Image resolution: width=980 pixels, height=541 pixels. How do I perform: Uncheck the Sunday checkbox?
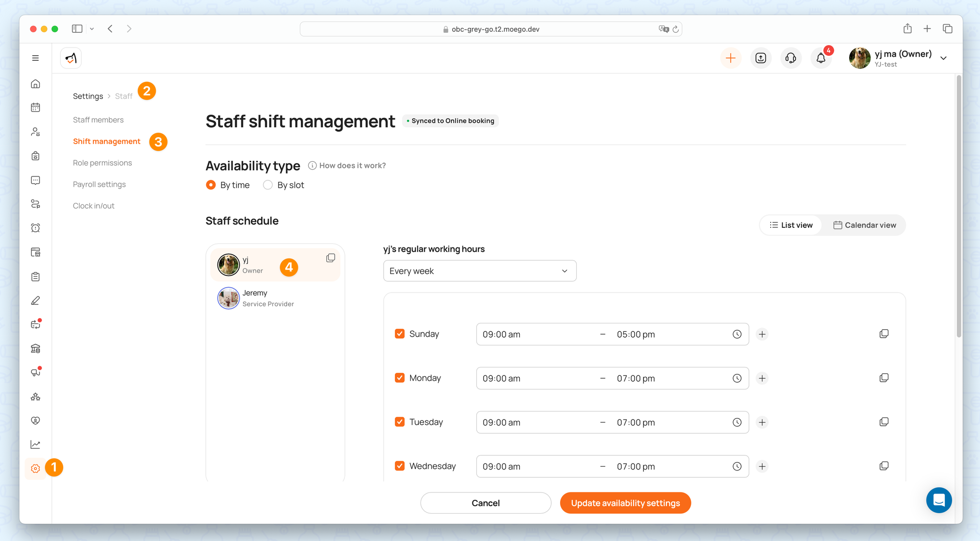[x=400, y=334]
